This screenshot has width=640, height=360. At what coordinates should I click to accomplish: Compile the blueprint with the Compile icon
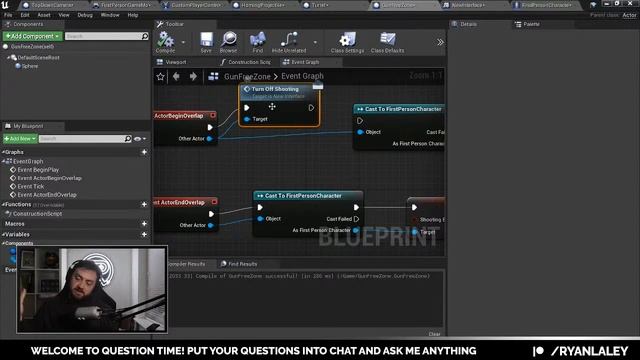pos(165,42)
